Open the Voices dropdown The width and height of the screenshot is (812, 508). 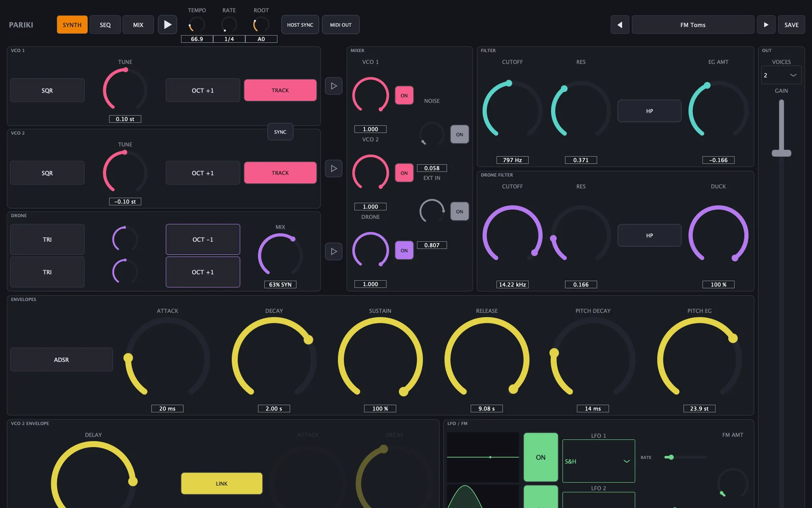(781, 75)
